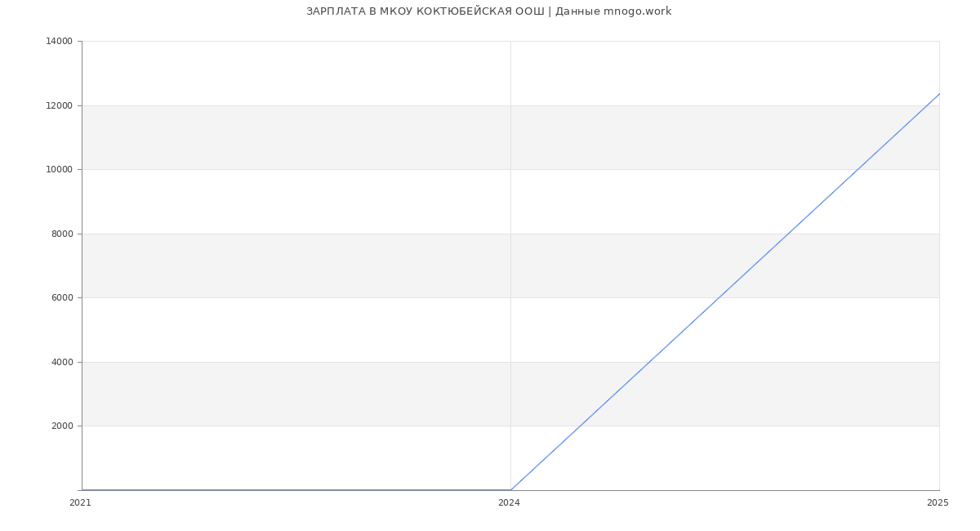The width and height of the screenshot is (980, 531).
Task: Select the 2024 x-axis label
Action: coord(509,503)
